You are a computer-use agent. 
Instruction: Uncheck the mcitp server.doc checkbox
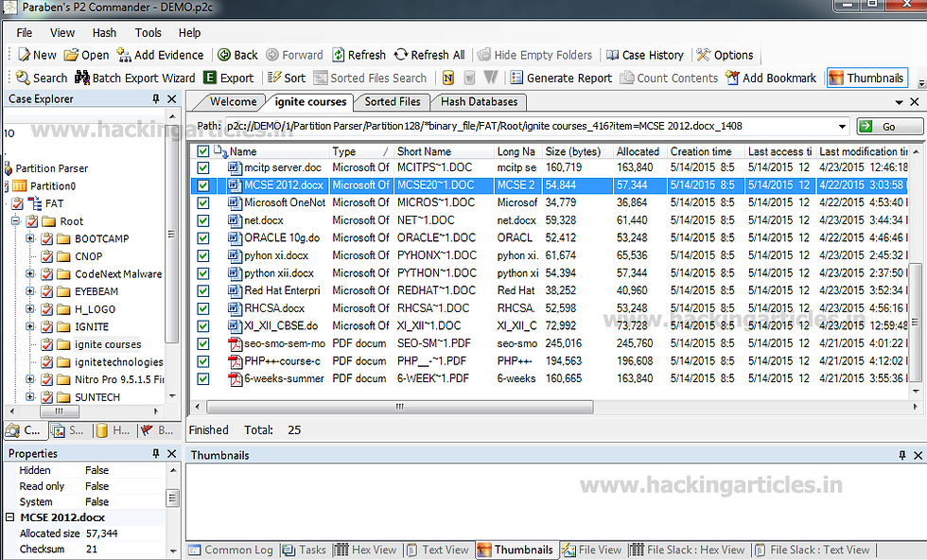202,168
